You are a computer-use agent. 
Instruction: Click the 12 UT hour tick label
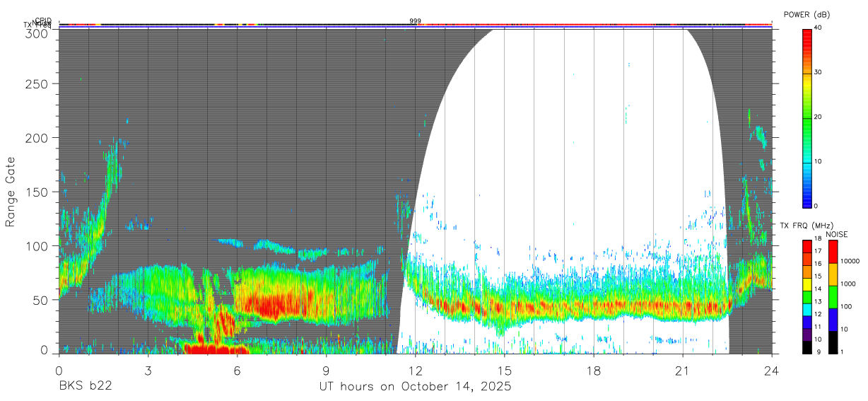point(415,371)
